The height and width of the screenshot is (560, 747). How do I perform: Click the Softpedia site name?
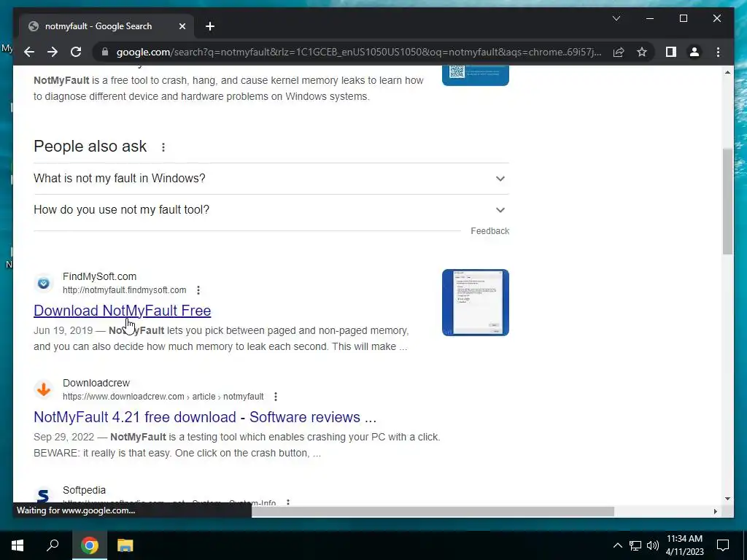pos(85,490)
